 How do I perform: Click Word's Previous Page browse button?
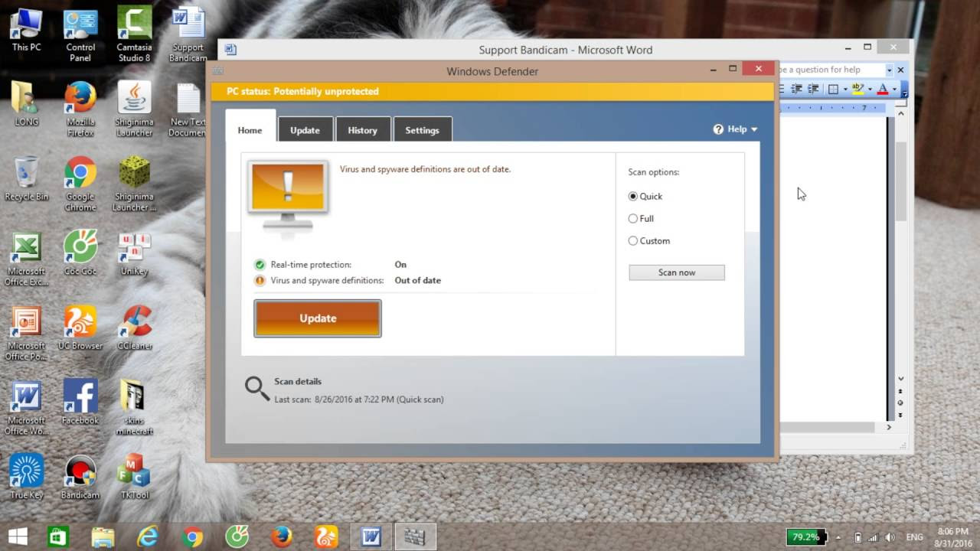[901, 392]
